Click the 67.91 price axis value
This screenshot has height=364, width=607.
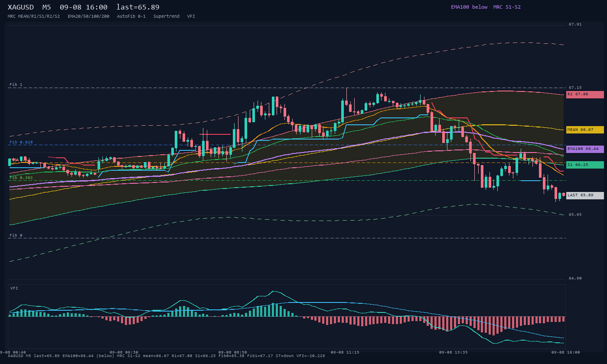(575, 24)
